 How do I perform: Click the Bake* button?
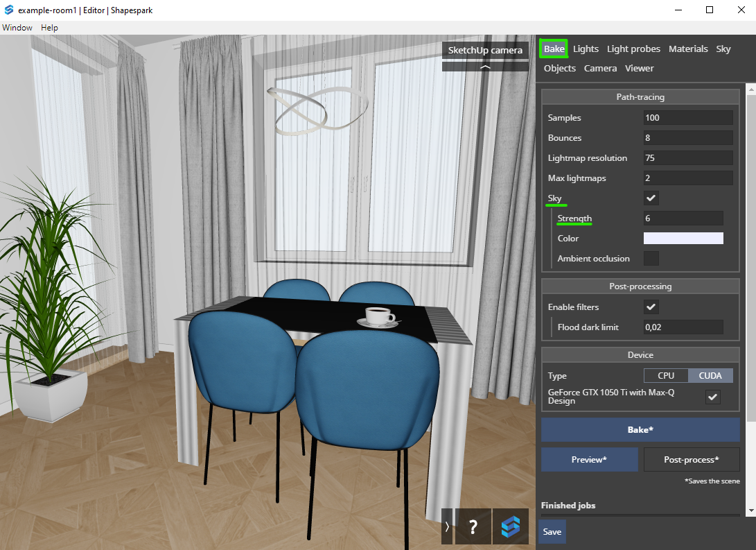click(x=640, y=429)
